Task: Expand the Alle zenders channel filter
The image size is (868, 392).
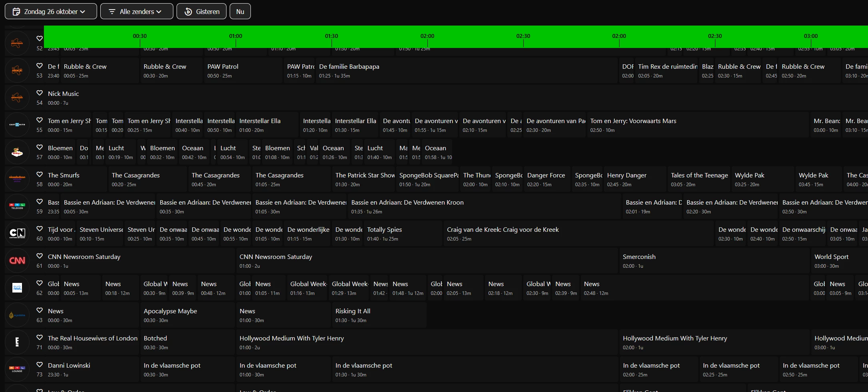Action: pos(137,12)
